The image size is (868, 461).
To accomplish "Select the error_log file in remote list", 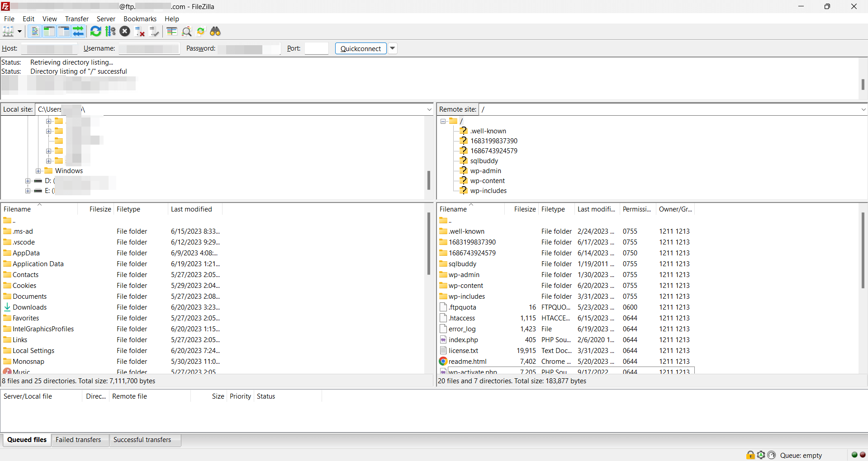I will [x=462, y=329].
